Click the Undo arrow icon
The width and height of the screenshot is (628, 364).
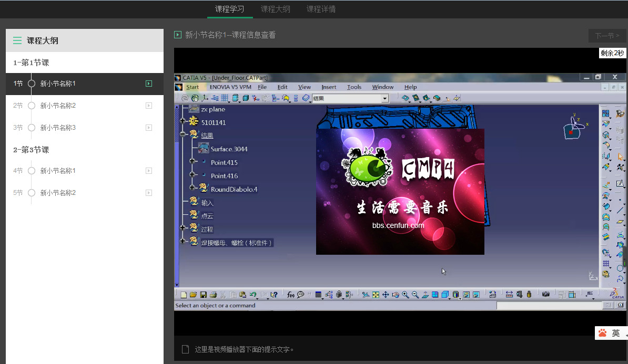point(252,295)
